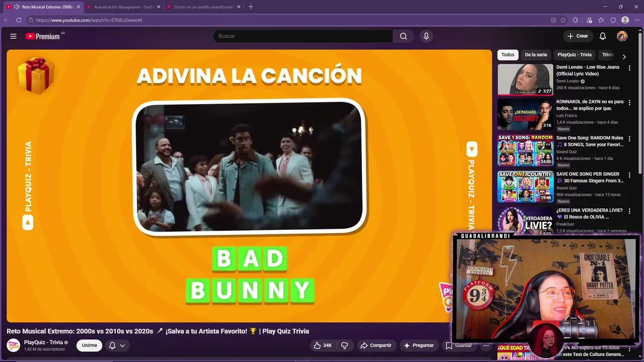Open options for Save One Song RANDOM video
This screenshot has height=362, width=644.
629,139
